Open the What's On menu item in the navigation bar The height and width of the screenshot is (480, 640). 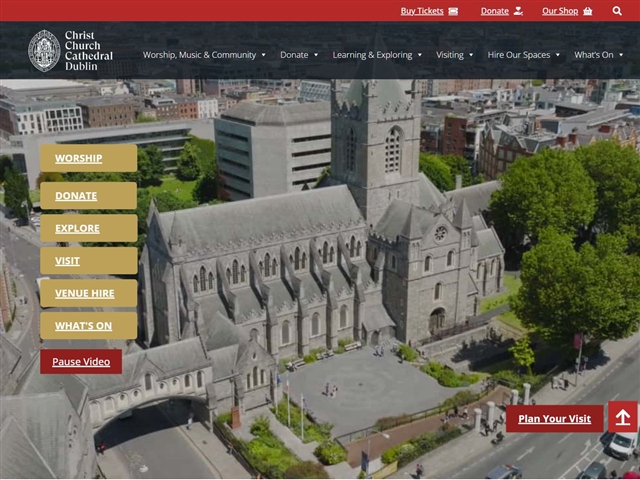coord(593,55)
